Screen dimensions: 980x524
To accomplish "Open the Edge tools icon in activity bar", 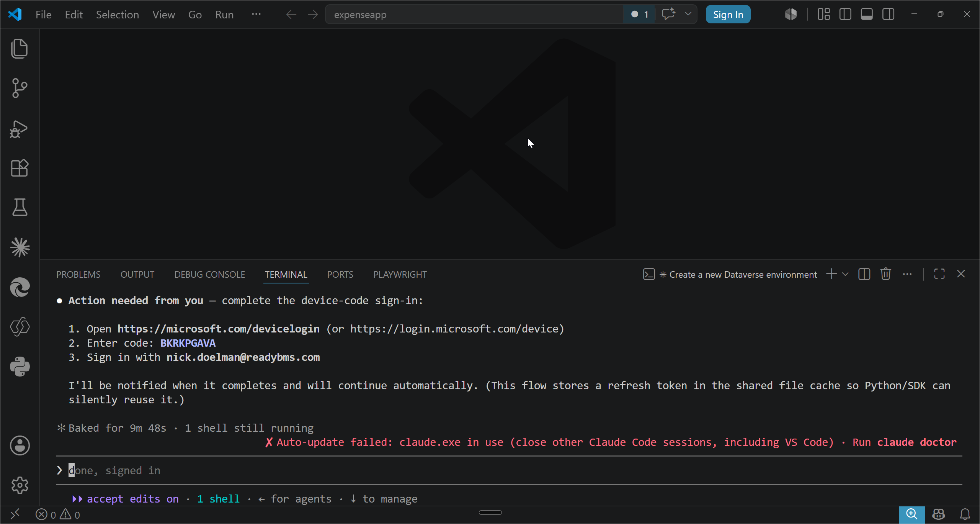I will coord(20,287).
